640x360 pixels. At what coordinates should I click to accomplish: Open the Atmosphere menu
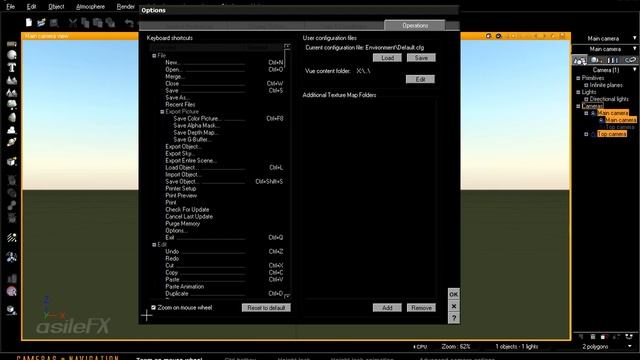click(90, 7)
